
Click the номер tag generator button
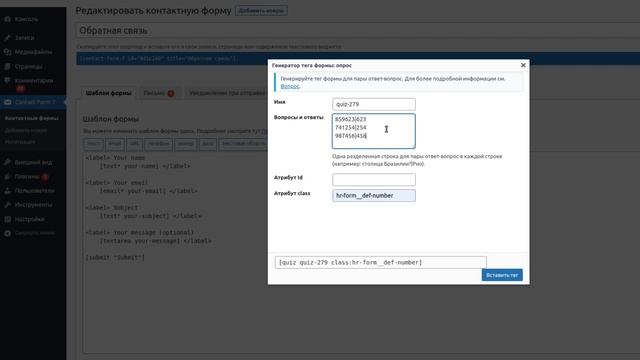[x=186, y=144]
